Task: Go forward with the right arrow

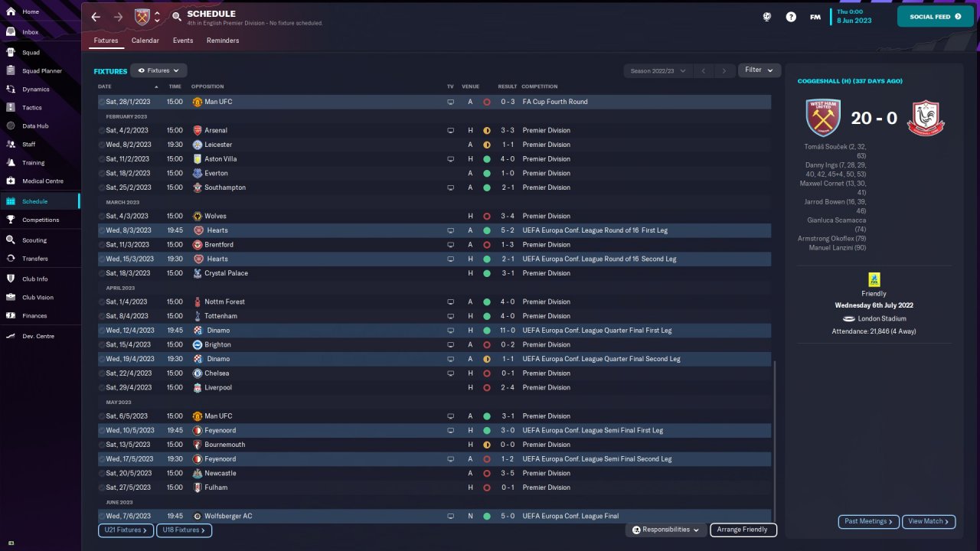Action: pos(118,17)
